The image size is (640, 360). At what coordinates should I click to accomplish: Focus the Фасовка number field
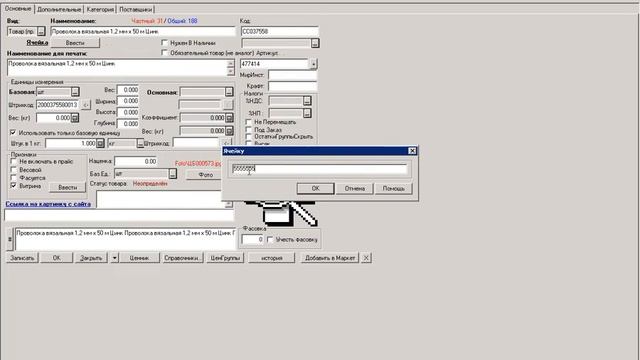[252, 240]
